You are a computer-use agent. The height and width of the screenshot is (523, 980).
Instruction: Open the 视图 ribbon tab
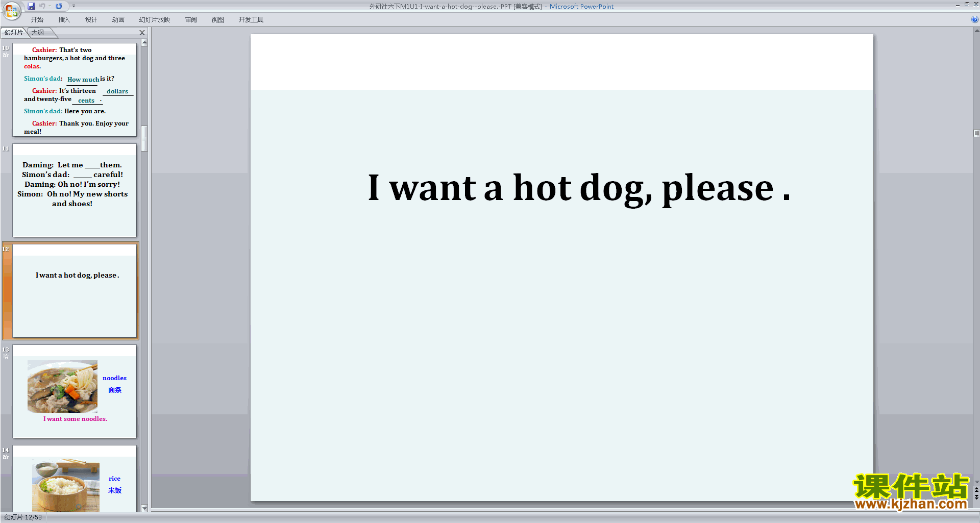pyautogui.click(x=217, y=20)
